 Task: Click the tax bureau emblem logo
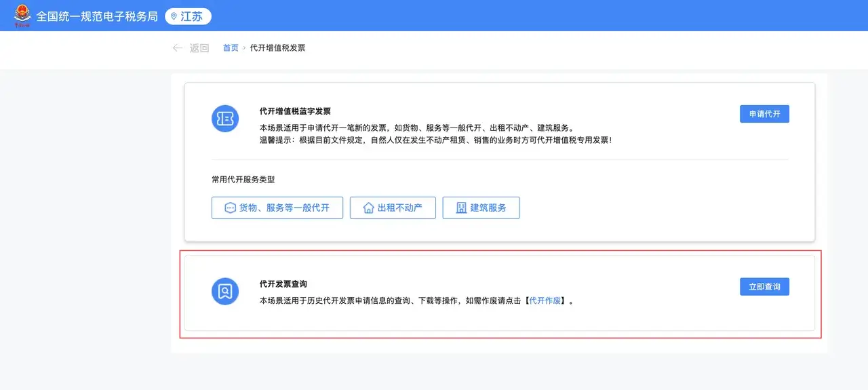pyautogui.click(x=22, y=15)
